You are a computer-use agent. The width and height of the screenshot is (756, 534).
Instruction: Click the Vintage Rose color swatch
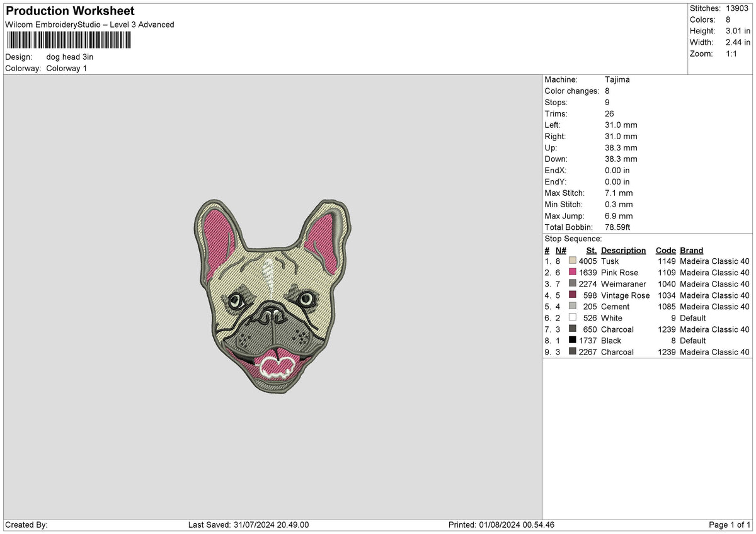[572, 295]
